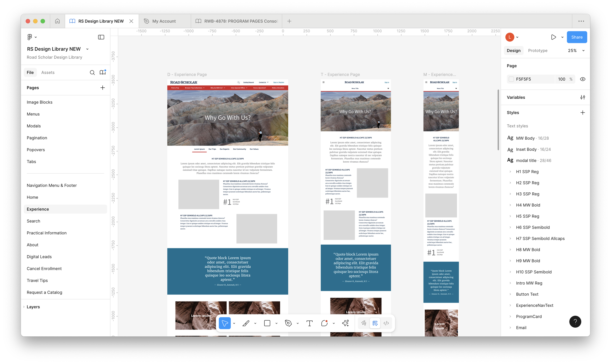611x364 pixels.
Task: Click the Share button
Action: (577, 37)
